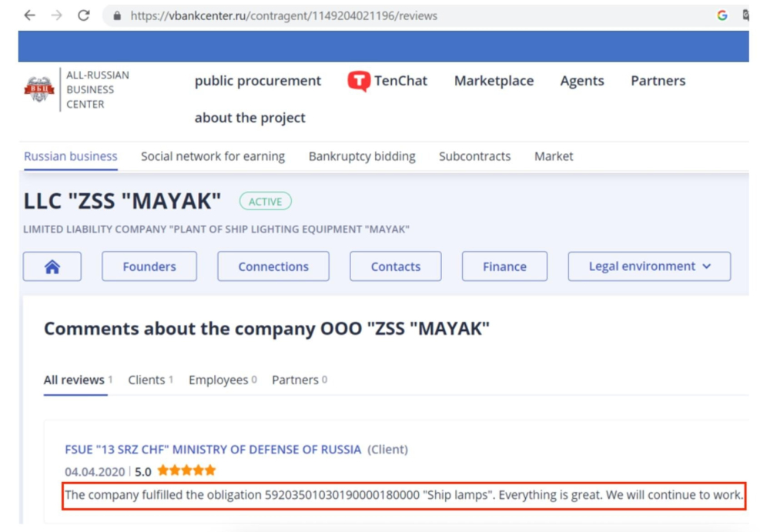
Task: Go to Marketplace
Action: (x=494, y=81)
